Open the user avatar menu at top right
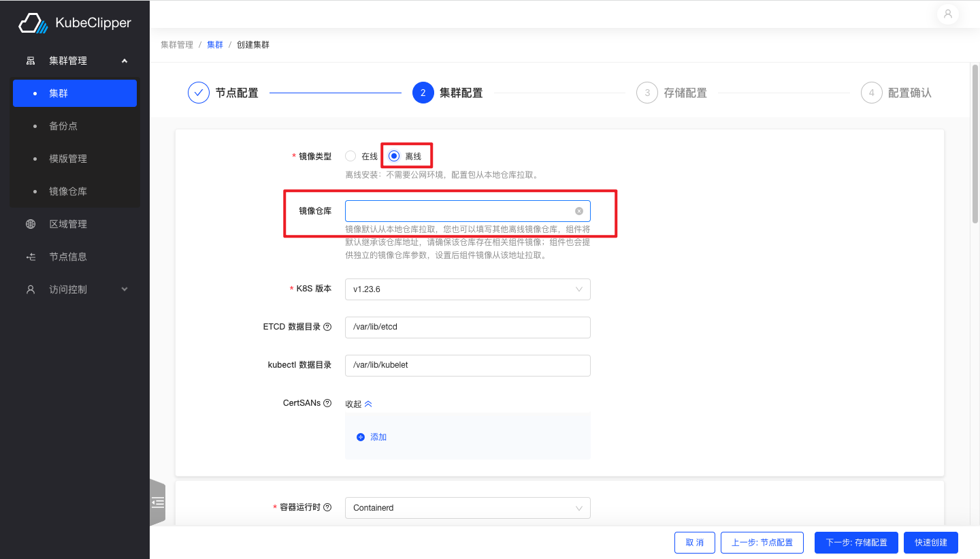This screenshot has height=559, width=980. coord(947,14)
